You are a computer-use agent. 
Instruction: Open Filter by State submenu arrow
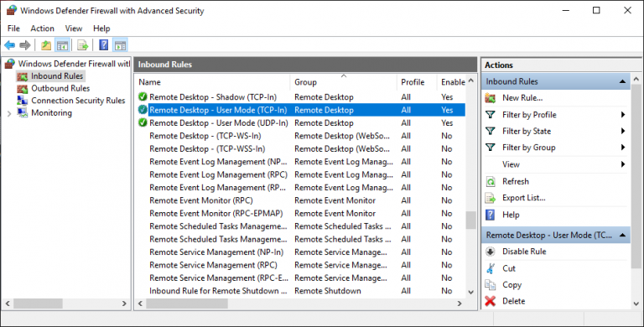pyautogui.click(x=623, y=131)
